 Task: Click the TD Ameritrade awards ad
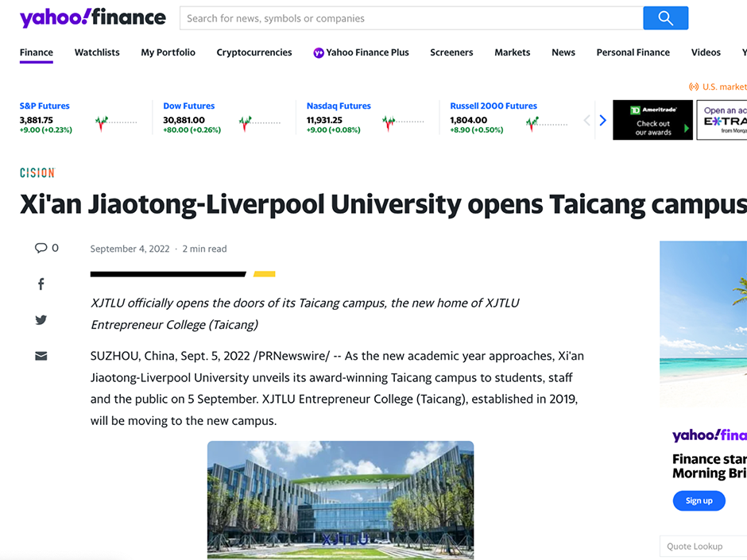pos(652,120)
